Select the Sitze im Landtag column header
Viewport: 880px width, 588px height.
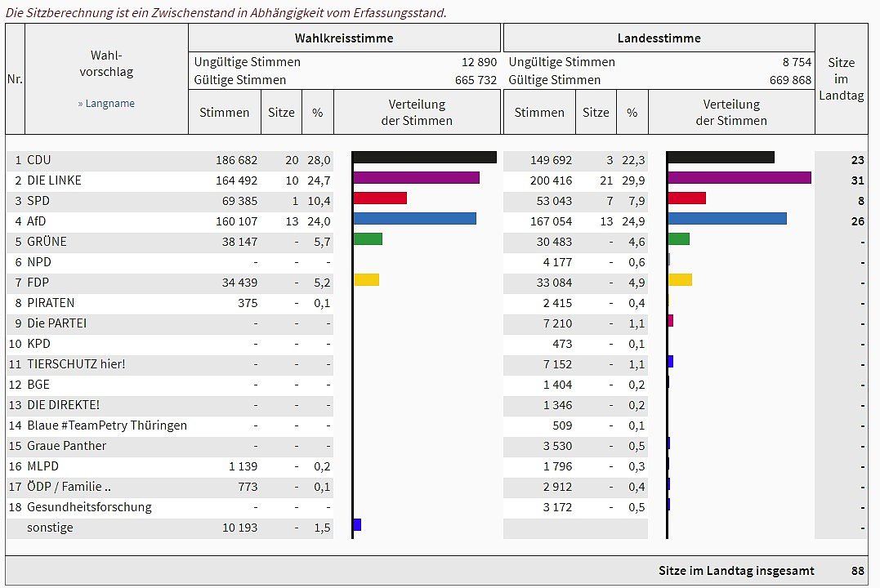(841, 79)
